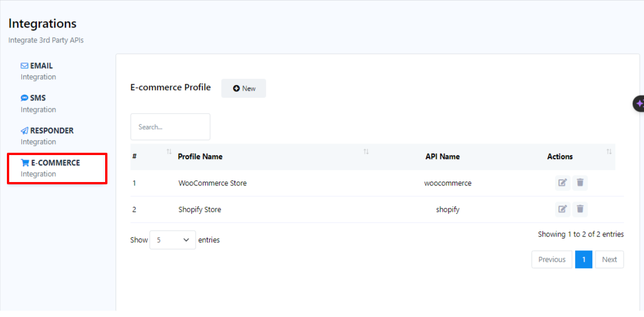Viewport: 644px width, 317px height.
Task: Go to the Next page
Action: point(609,260)
